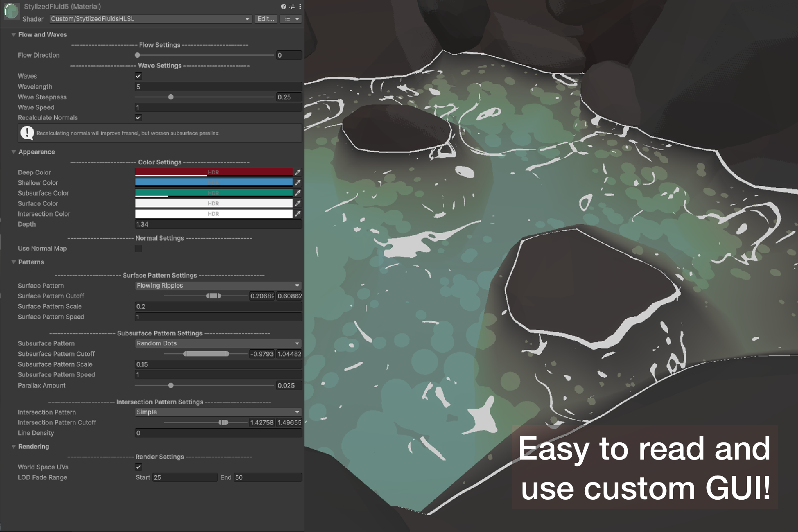Open the Surface Color swatch
Image resolution: width=798 pixels, height=532 pixels.
coord(214,203)
